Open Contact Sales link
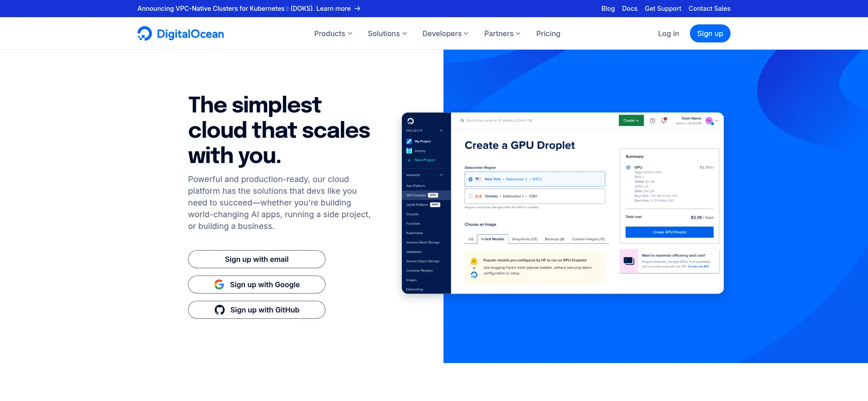Viewport: 868px width, 401px height. coord(709,9)
